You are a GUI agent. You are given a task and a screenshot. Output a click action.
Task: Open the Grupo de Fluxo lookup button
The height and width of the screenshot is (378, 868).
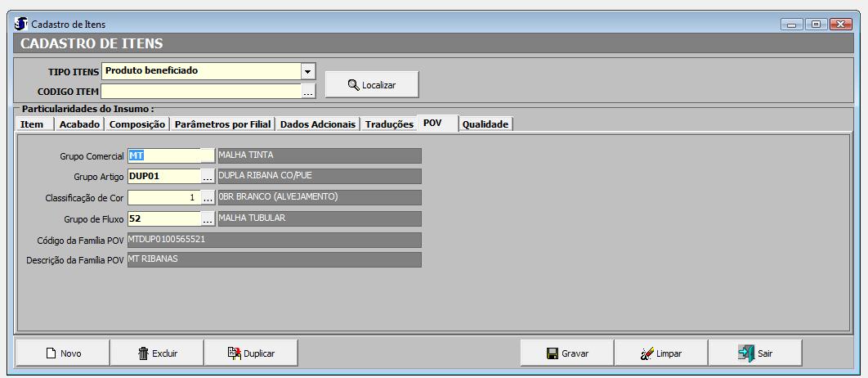pos(208,219)
